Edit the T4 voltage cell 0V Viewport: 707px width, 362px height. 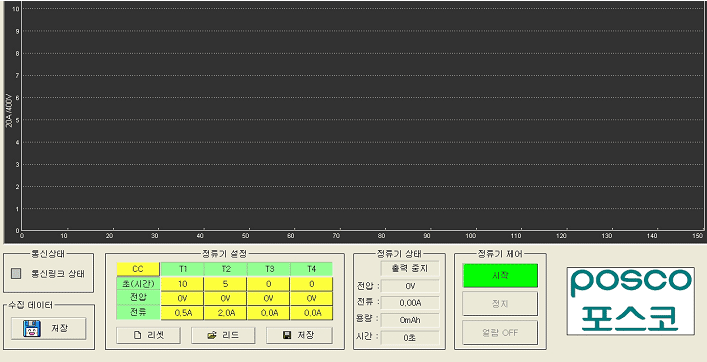[x=312, y=298]
